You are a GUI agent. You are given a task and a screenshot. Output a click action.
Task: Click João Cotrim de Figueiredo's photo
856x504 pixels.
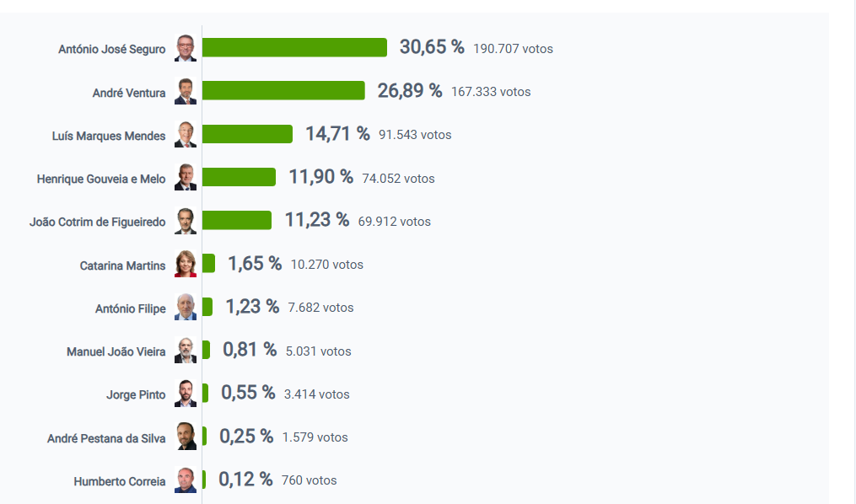pyautogui.click(x=186, y=222)
